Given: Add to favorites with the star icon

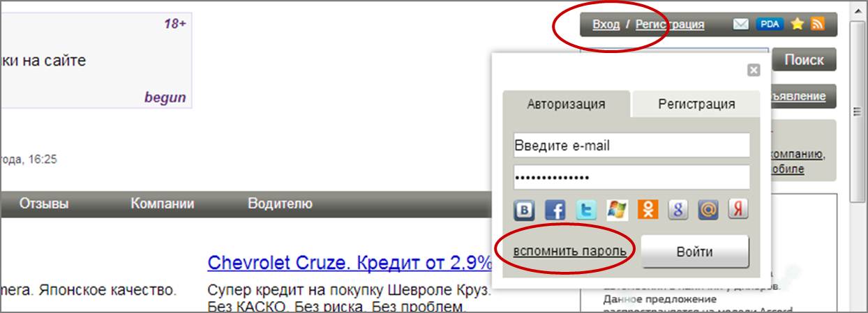Looking at the screenshot, I should click(798, 24).
